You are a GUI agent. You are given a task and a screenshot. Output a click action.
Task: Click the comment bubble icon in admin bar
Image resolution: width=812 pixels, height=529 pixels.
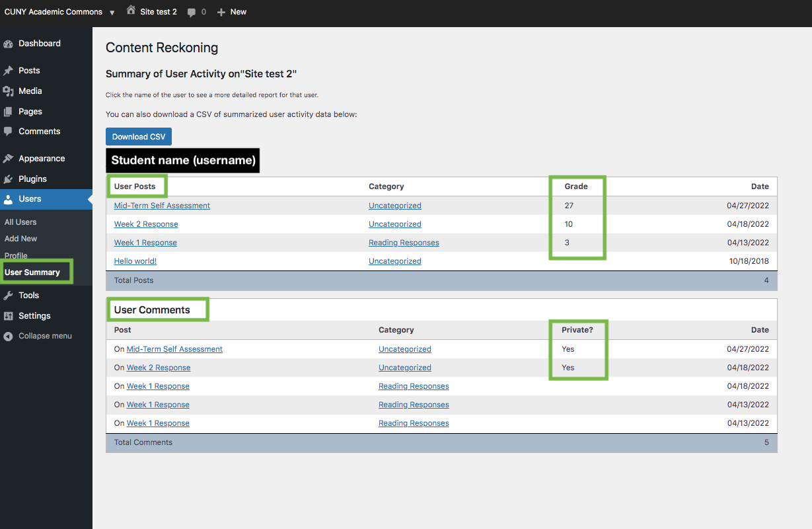(192, 12)
